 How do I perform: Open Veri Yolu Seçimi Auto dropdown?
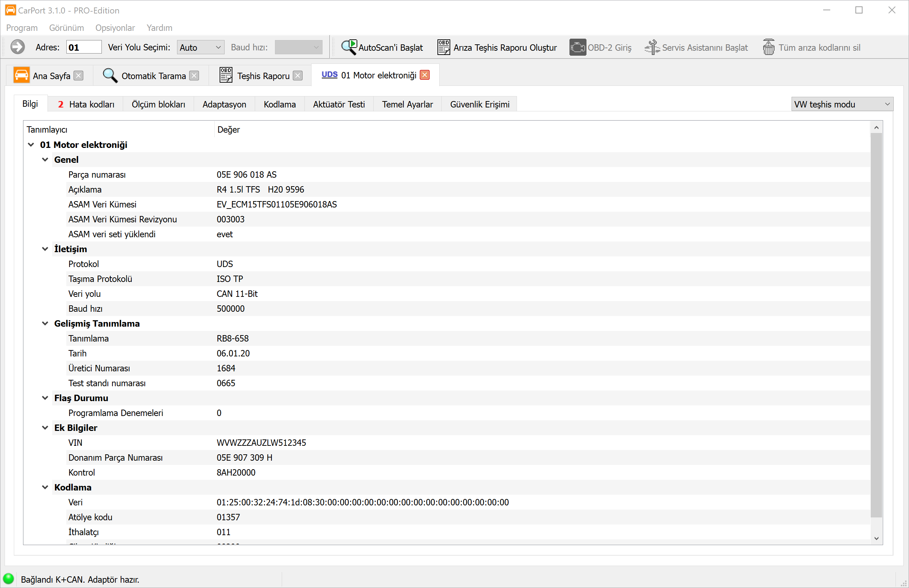pos(200,48)
